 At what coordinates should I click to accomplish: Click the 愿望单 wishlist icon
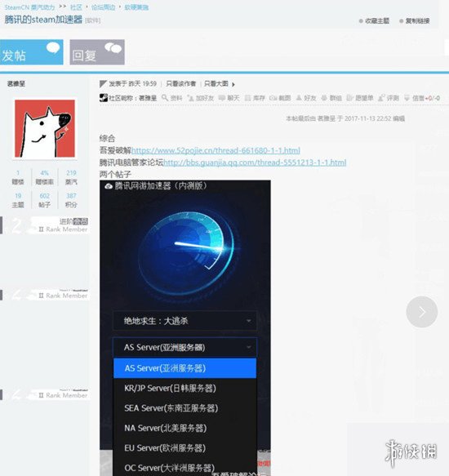pos(349,98)
